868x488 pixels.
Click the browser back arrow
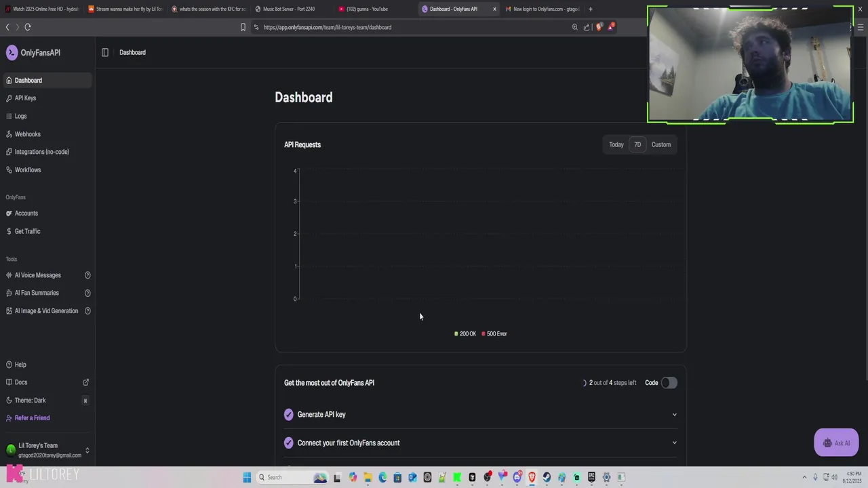coord(7,27)
